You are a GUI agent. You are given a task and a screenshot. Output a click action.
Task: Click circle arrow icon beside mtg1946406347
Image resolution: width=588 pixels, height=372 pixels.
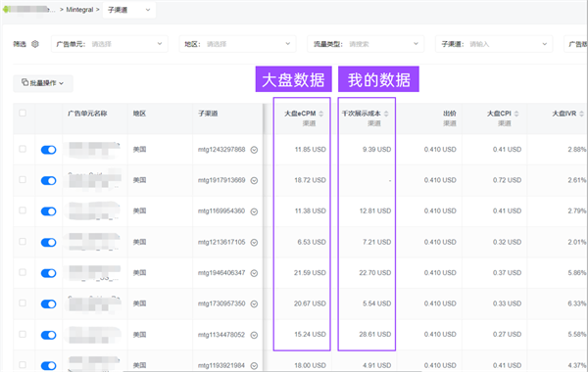tap(254, 273)
